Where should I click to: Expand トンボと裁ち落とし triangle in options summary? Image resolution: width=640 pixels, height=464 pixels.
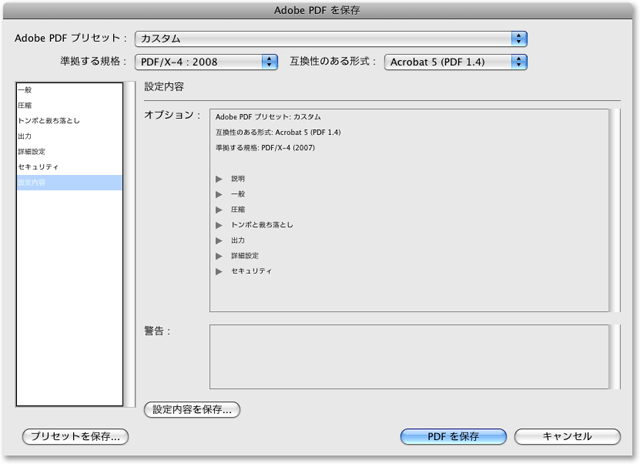218,225
